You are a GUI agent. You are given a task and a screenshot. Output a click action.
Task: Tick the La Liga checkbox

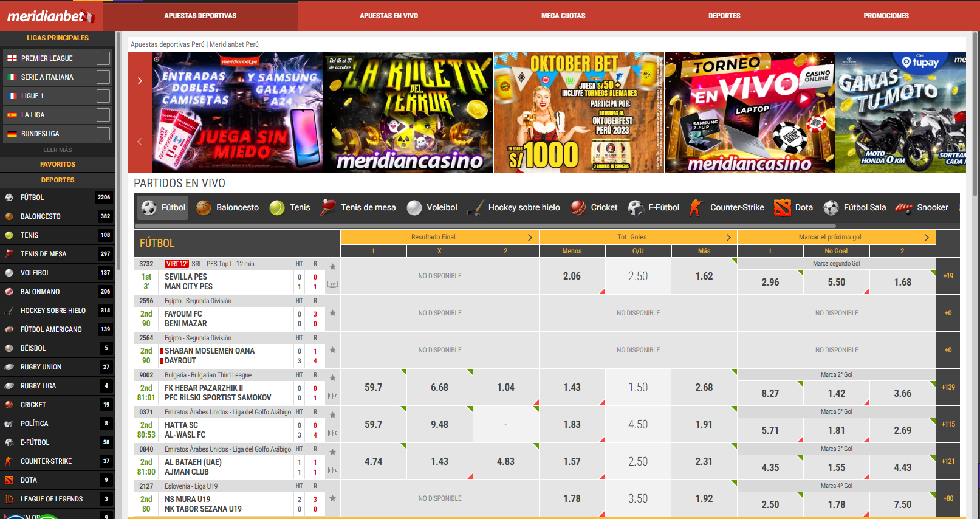coord(103,115)
